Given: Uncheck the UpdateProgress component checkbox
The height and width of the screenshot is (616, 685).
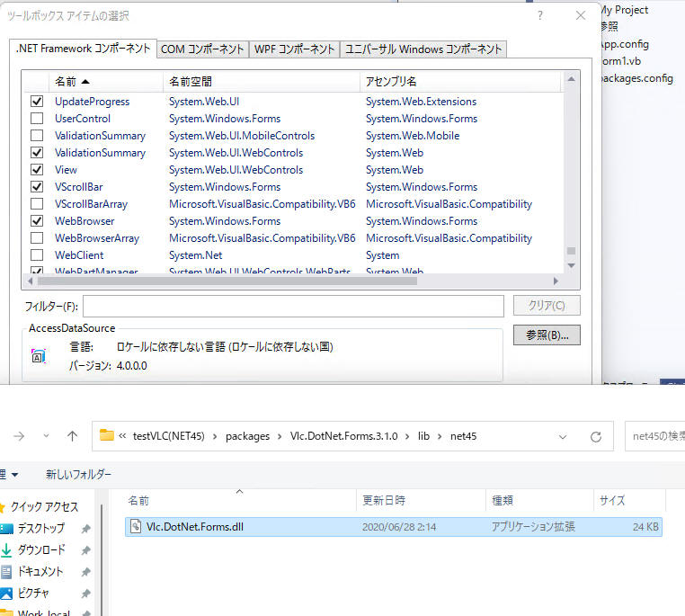Looking at the screenshot, I should pos(37,102).
